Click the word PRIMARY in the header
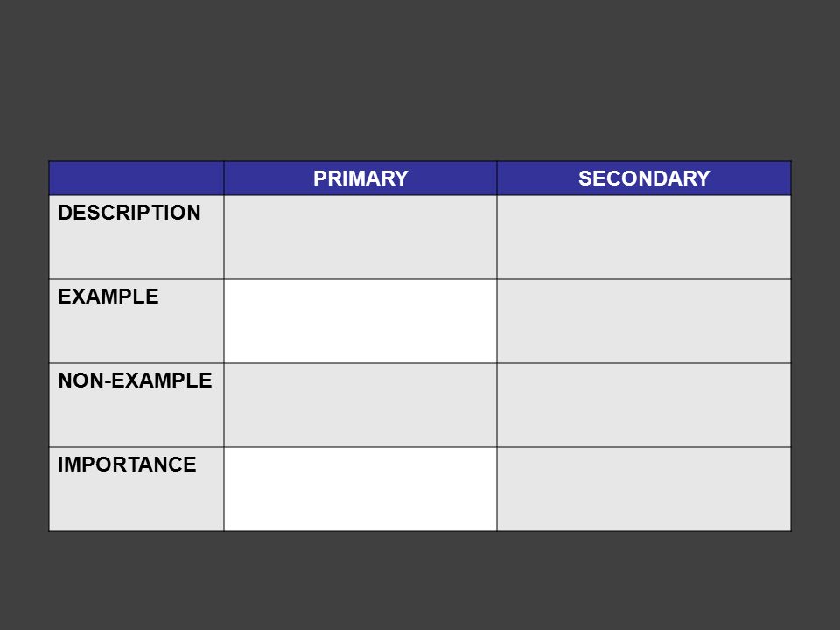The height and width of the screenshot is (630, 840). tap(360, 178)
